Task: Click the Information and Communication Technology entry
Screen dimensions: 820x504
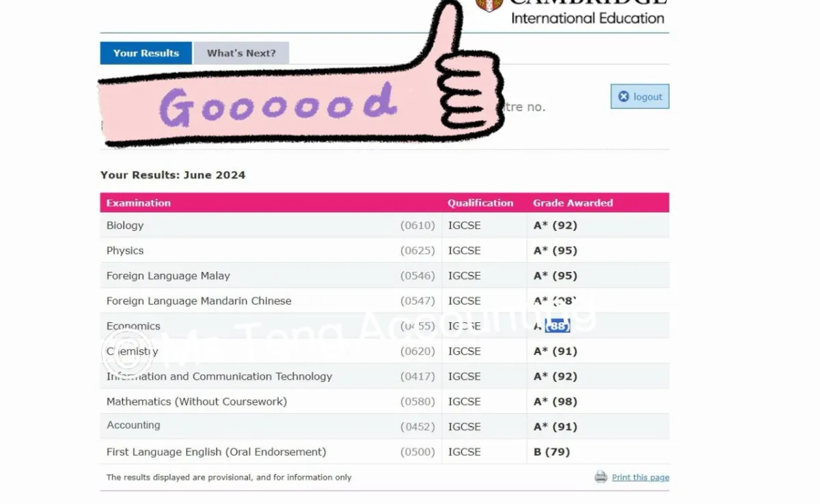Action: click(x=219, y=376)
